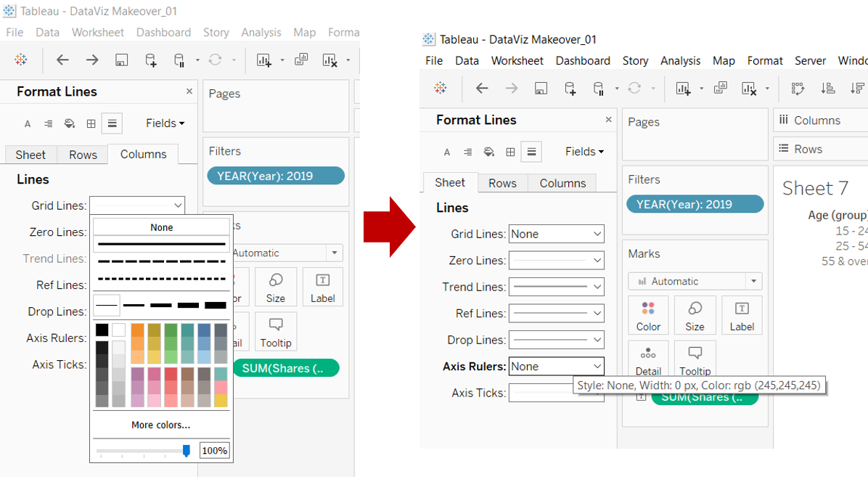Click Clear Sheet icon in left window toolbar
This screenshot has height=477, width=868.
(x=329, y=60)
